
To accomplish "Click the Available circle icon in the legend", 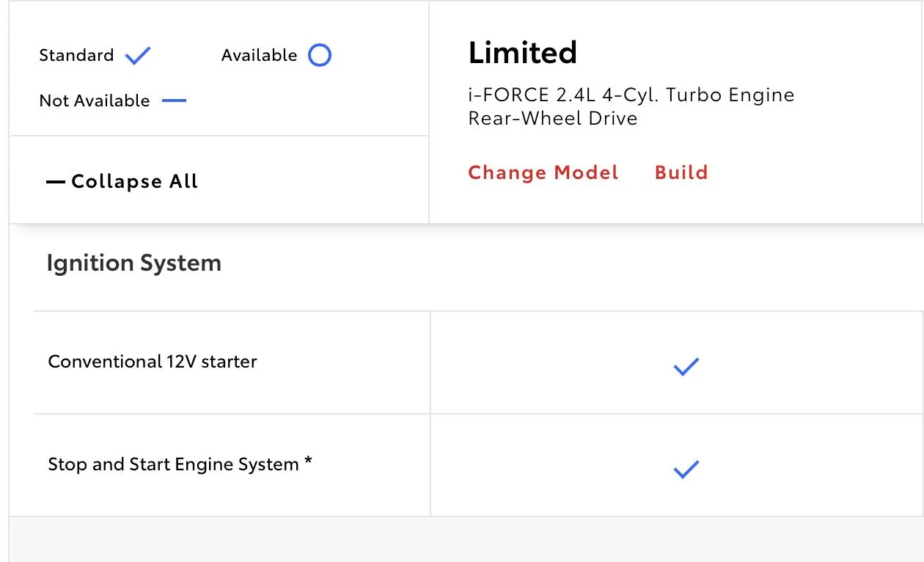I will tap(320, 56).
